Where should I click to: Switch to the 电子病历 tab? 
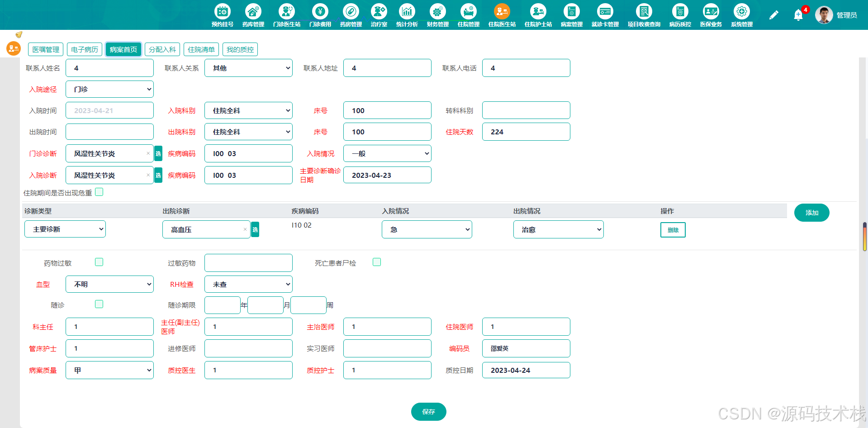pos(85,49)
